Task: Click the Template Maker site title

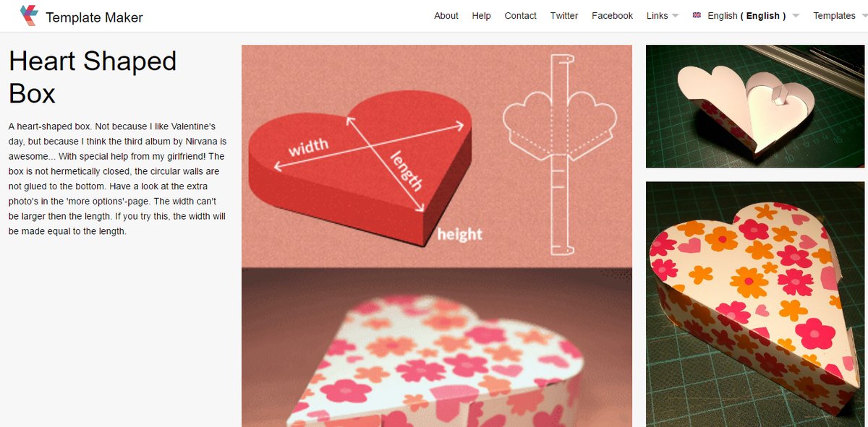Action: pos(94,17)
